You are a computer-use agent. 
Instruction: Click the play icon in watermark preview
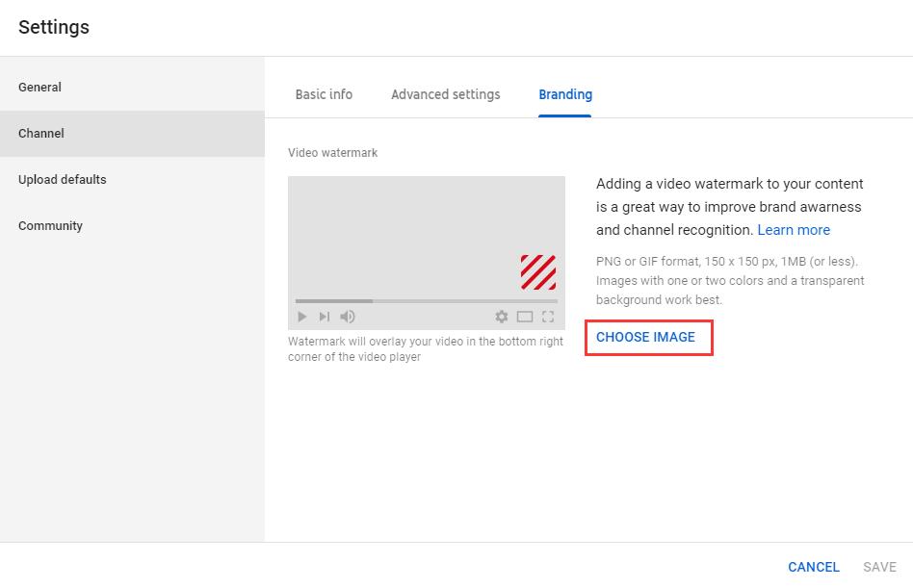pos(301,317)
